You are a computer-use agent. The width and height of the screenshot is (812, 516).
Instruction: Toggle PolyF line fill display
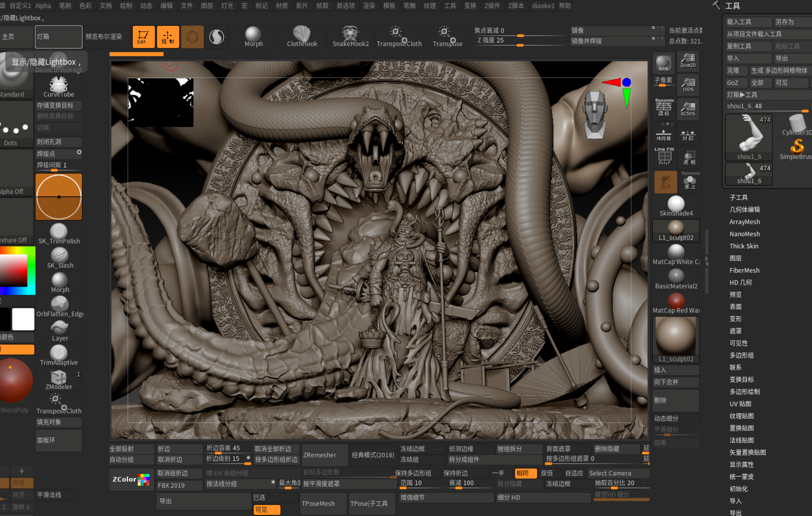point(664,156)
